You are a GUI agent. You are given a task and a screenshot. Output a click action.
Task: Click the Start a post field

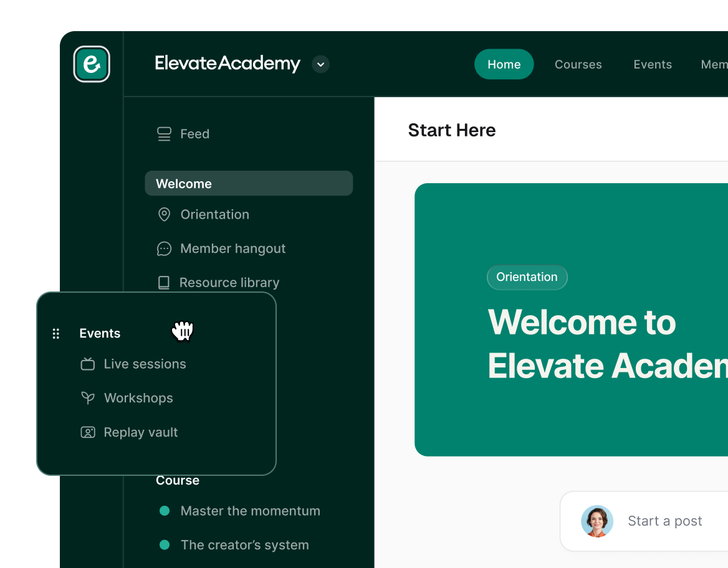click(664, 521)
